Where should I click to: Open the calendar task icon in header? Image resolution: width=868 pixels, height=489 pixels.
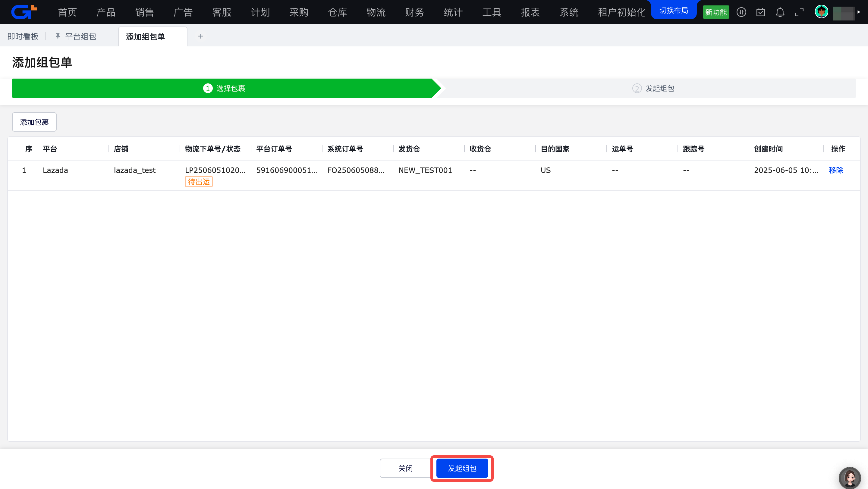tap(760, 12)
